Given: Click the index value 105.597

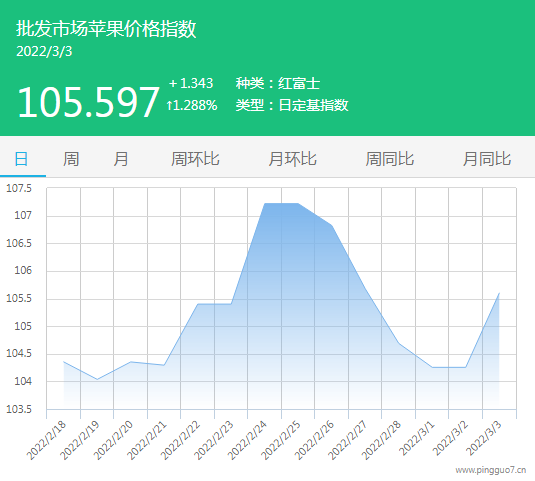Looking at the screenshot, I should pyautogui.click(x=88, y=102).
